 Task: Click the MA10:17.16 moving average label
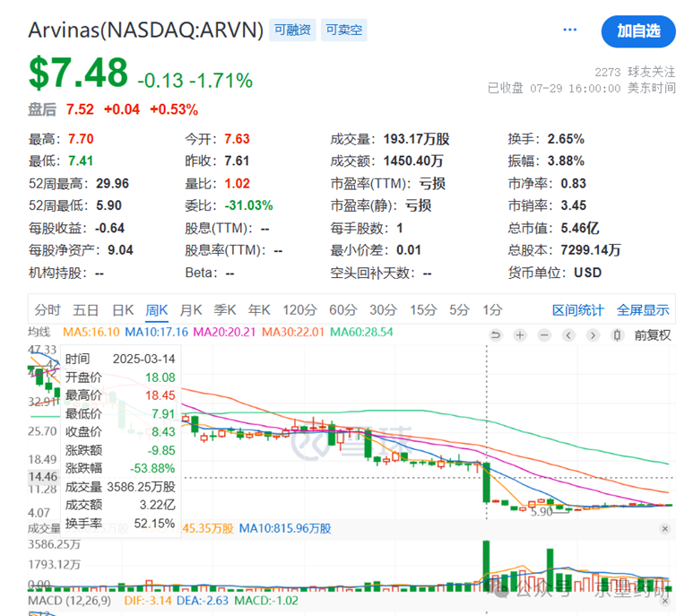point(157,332)
